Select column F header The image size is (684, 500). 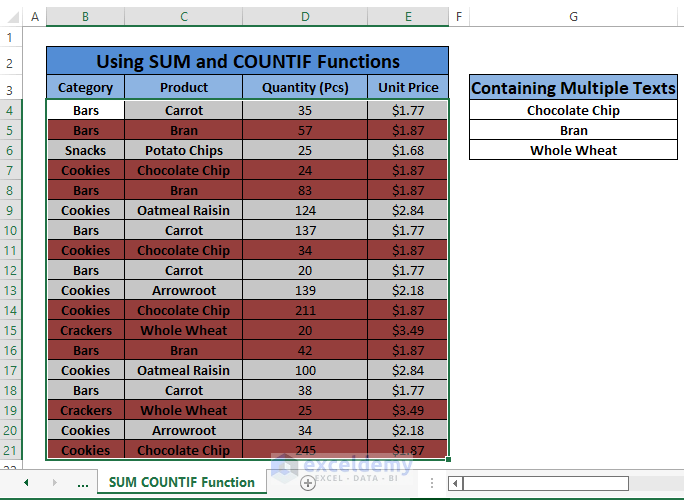pyautogui.click(x=459, y=17)
